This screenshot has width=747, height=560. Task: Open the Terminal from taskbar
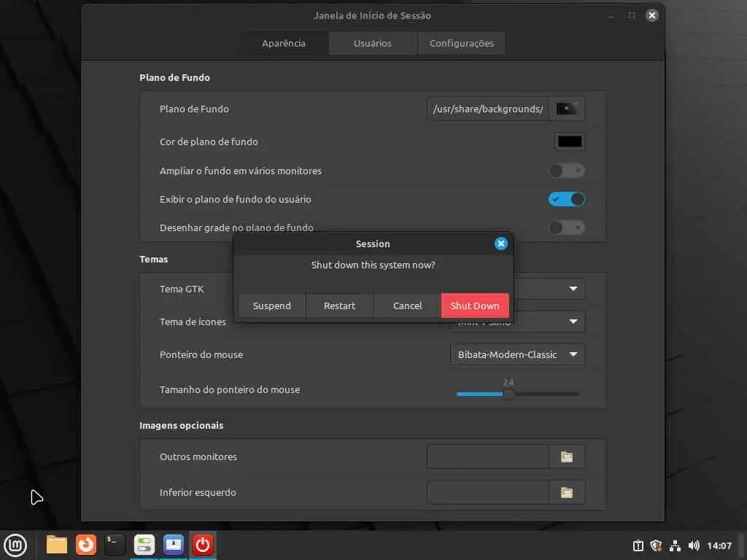point(115,545)
